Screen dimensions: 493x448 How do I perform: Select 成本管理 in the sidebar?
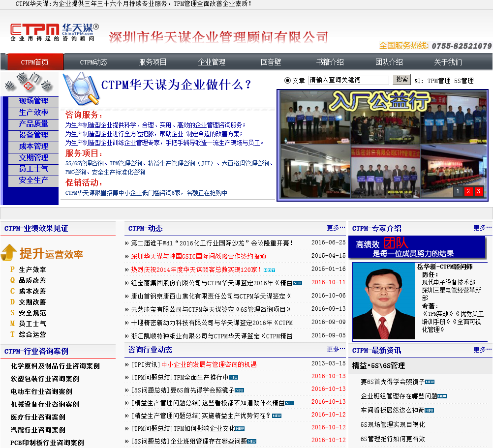click(x=33, y=147)
